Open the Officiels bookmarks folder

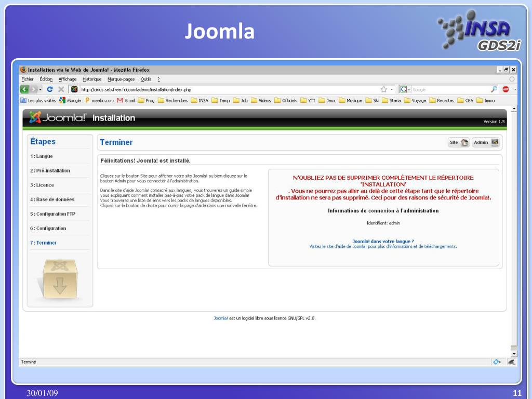point(286,100)
